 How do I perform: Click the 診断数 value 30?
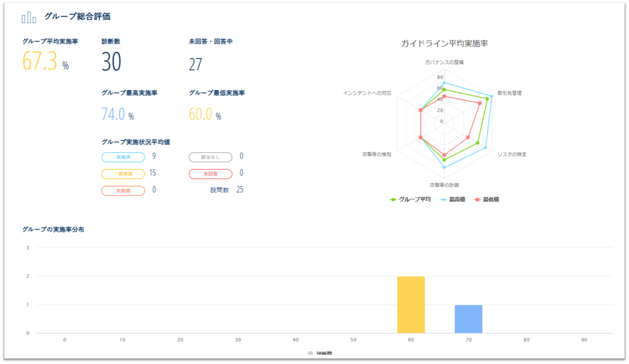[x=111, y=62]
